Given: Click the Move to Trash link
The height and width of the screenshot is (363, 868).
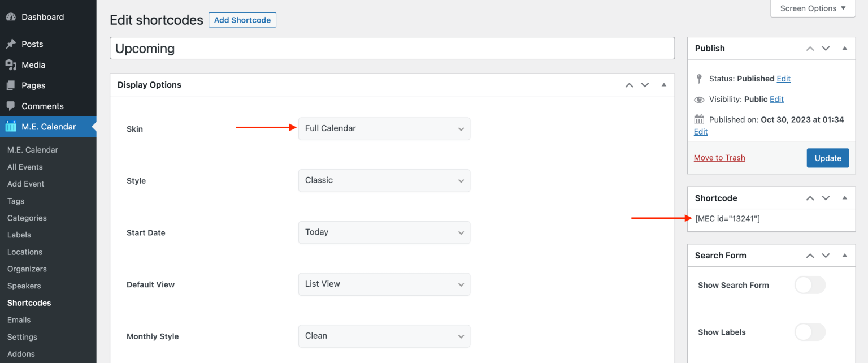Looking at the screenshot, I should (719, 158).
